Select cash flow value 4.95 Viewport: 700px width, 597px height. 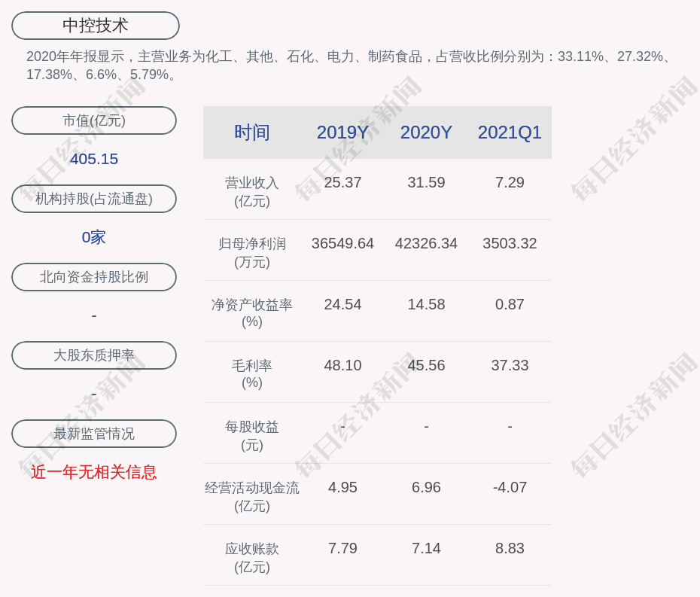(x=343, y=487)
